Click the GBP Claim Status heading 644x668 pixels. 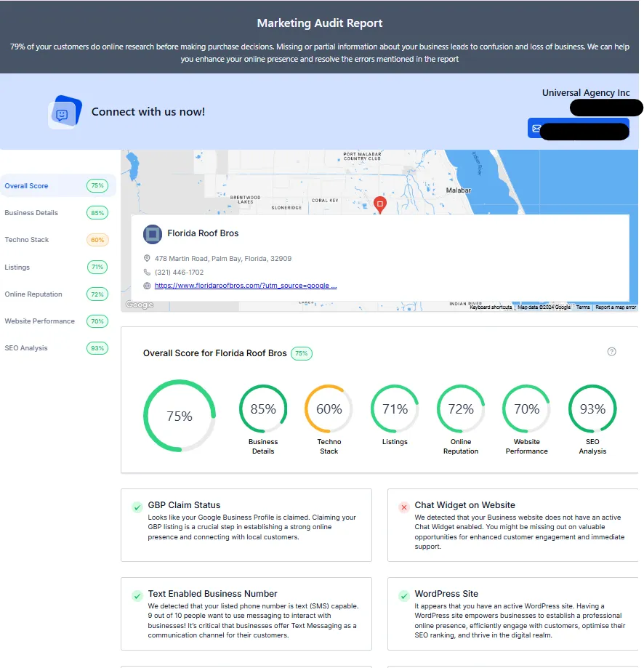point(184,505)
